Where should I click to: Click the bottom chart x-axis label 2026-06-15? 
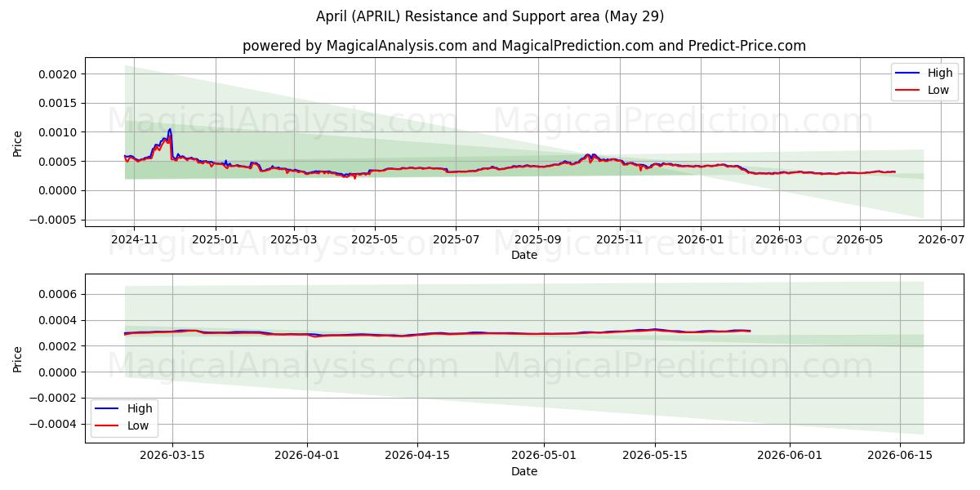[900, 457]
